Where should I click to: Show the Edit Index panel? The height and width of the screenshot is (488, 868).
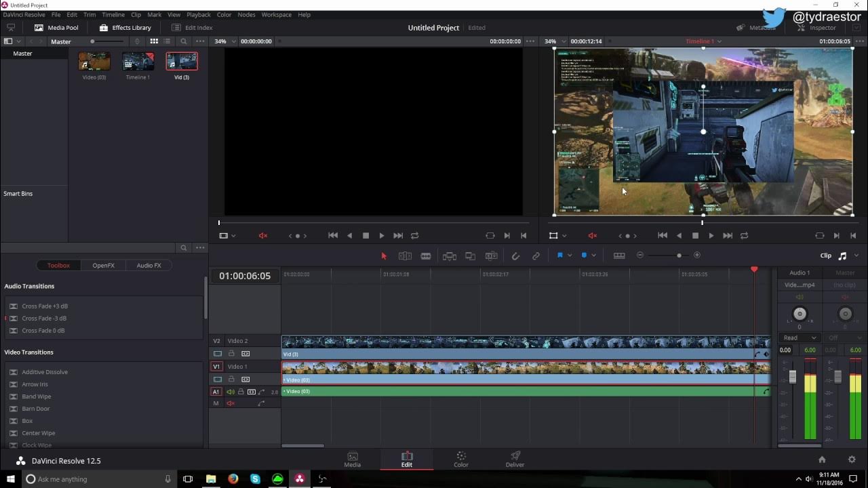192,28
